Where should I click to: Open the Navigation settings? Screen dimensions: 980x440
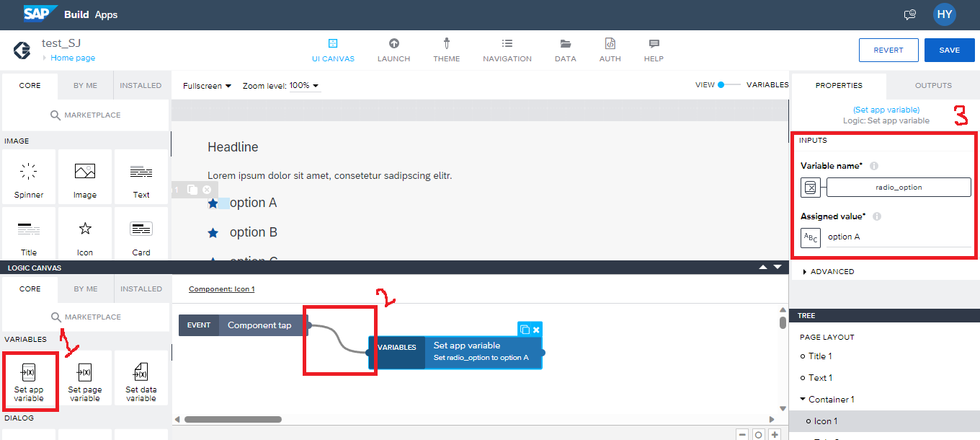pos(507,50)
